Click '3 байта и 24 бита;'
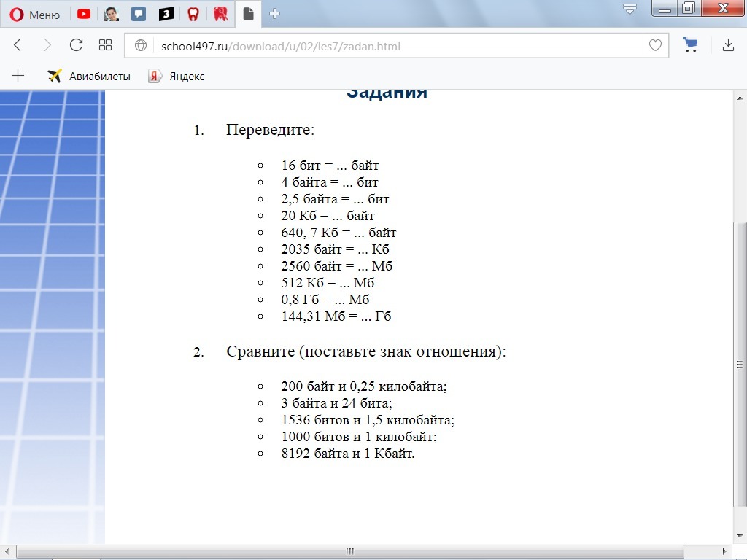This screenshot has height=560, width=747. [336, 403]
